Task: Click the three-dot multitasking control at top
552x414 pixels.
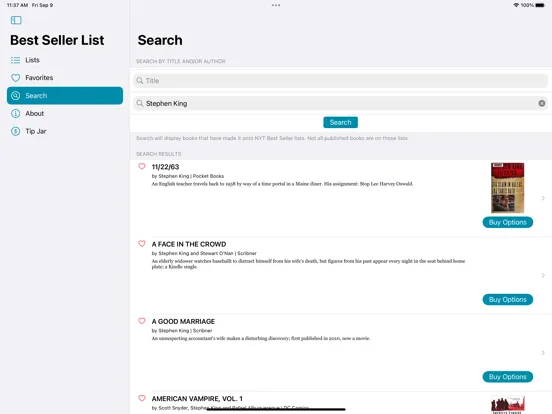Action: pyautogui.click(x=276, y=5)
